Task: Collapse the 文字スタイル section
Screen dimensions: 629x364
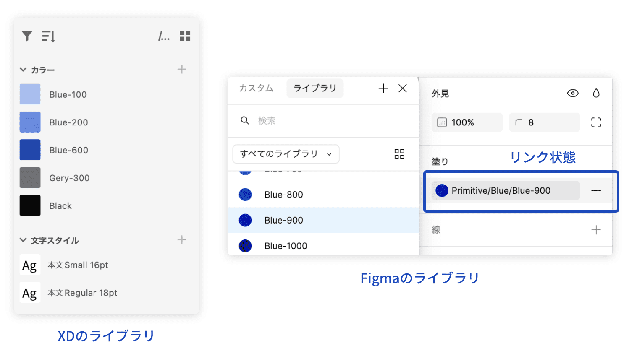Action: [23, 240]
